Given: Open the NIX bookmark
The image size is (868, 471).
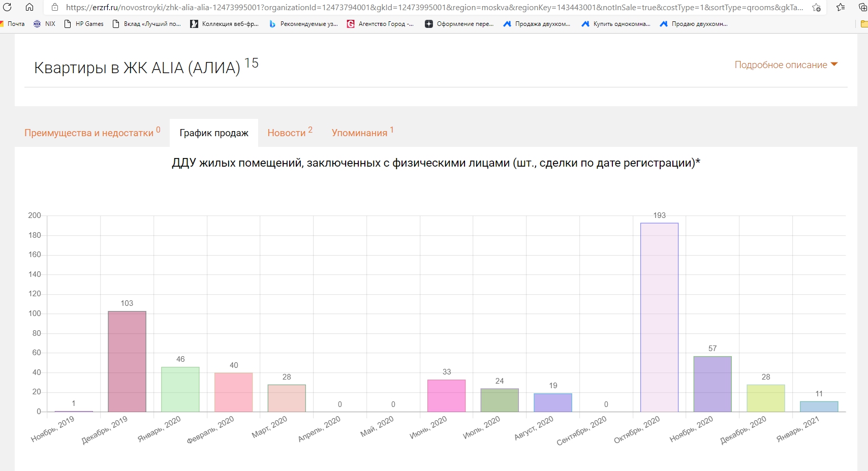Looking at the screenshot, I should (x=45, y=24).
